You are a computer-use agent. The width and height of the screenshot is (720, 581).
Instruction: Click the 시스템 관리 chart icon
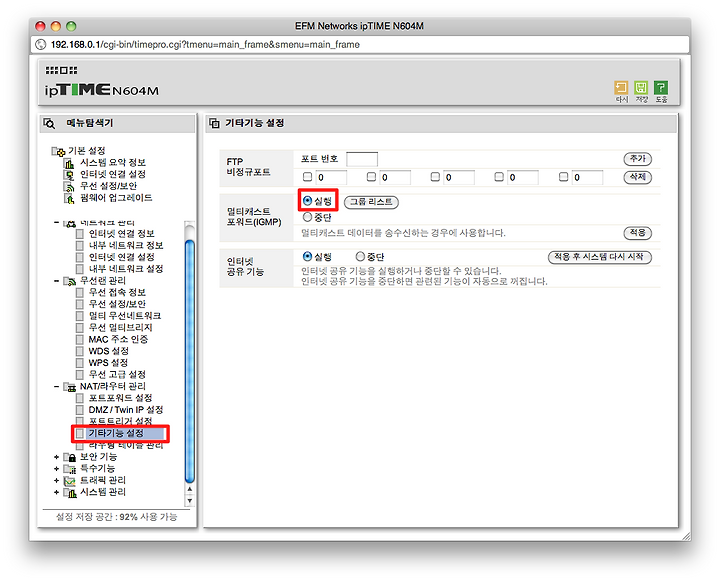(x=69, y=493)
